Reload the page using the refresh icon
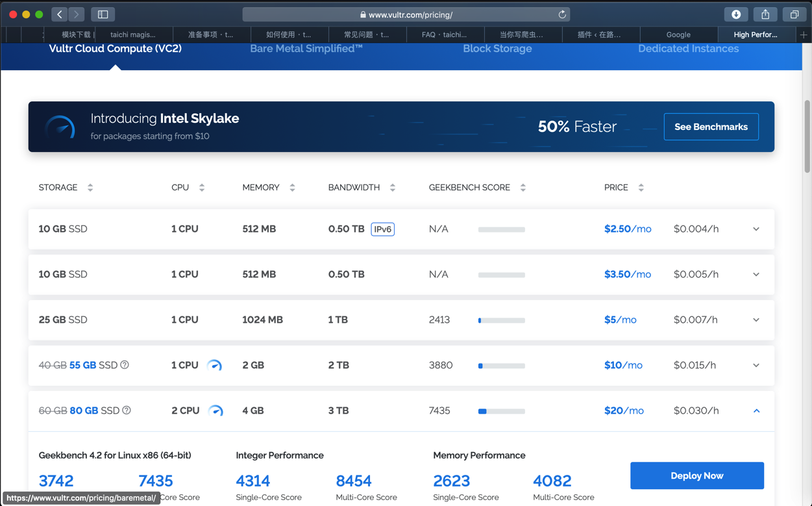The width and height of the screenshot is (812, 506). (562, 14)
